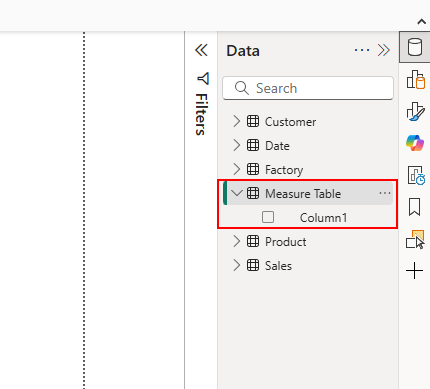Open the Format visual paintbrush icon
Screen dimensions: 430x389
[x=415, y=111]
